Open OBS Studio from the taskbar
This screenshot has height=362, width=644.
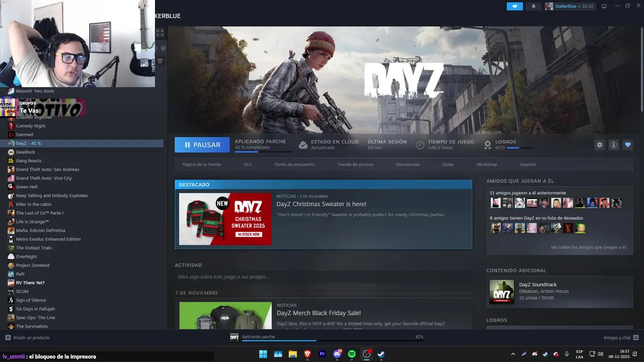(x=367, y=354)
